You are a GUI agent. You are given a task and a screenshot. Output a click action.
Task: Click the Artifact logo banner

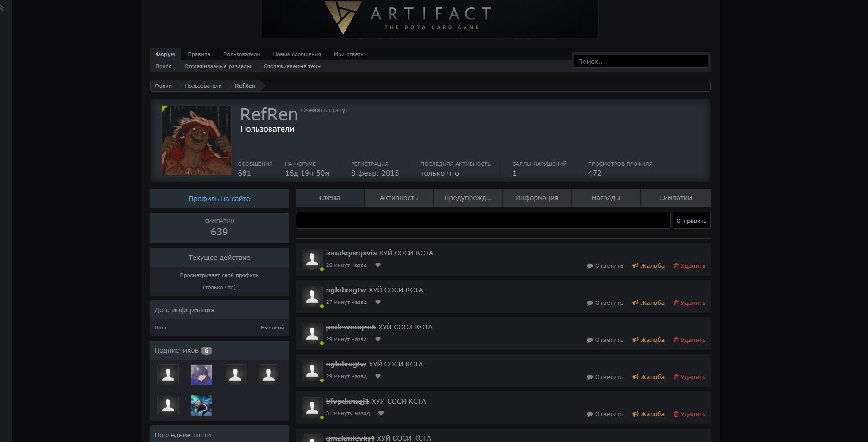(430, 19)
